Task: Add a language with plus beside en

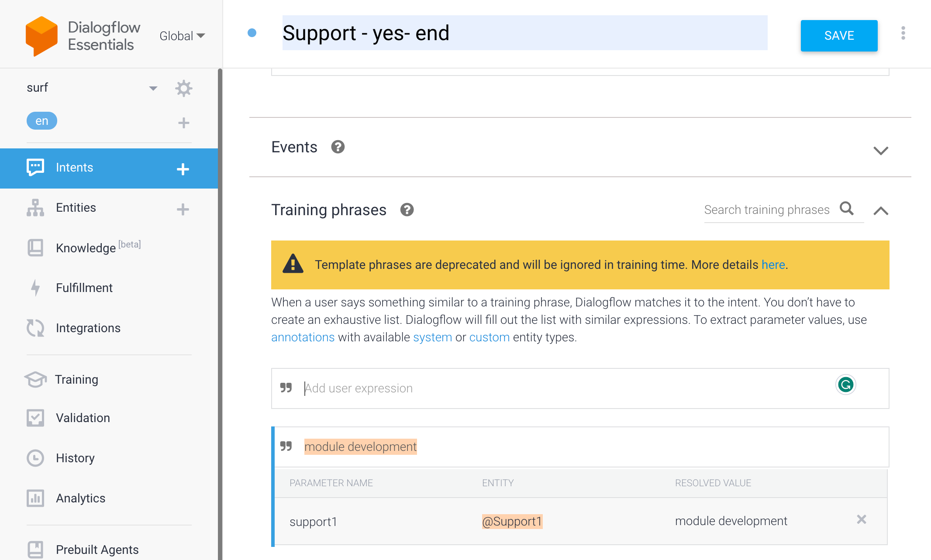Action: coord(184,123)
